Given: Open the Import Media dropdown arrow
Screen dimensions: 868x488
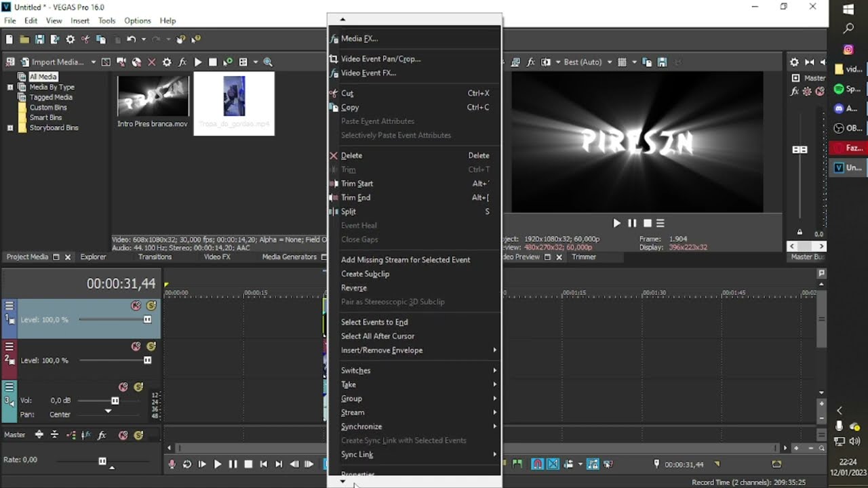Looking at the screenshot, I should pos(94,62).
